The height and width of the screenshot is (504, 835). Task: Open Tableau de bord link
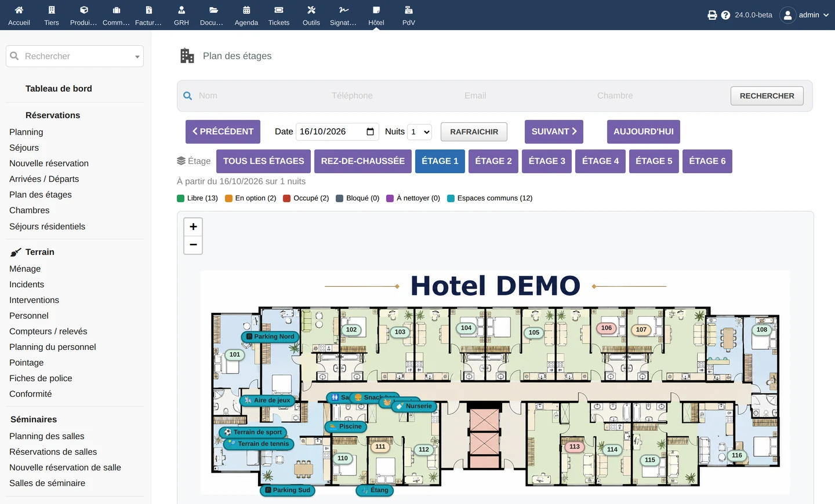coord(59,89)
